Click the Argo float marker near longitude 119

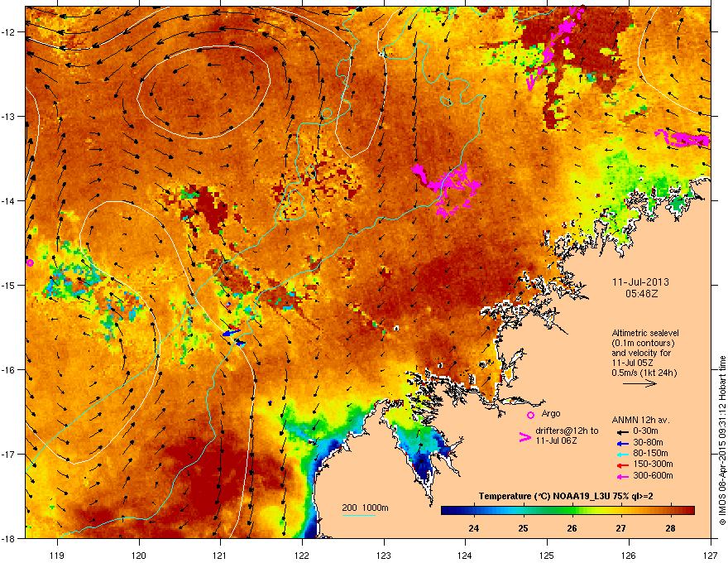30,263
